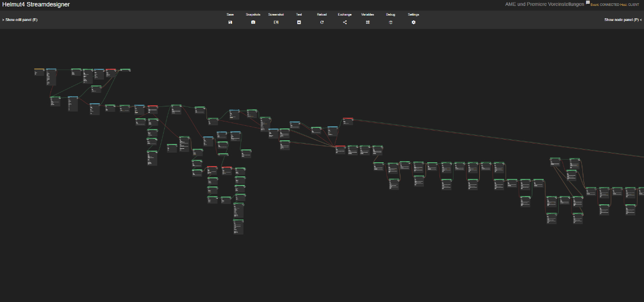Click the comment icon beside the stream title
The image size is (644, 302).
click(588, 3)
